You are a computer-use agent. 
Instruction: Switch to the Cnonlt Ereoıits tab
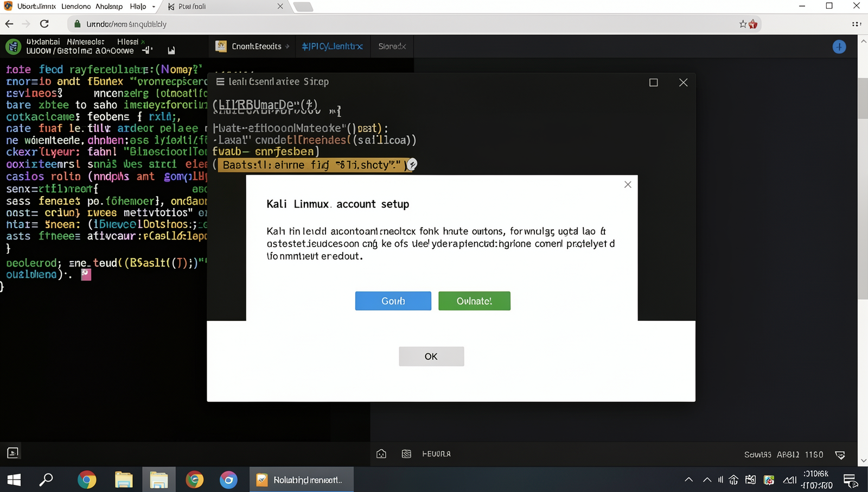[252, 46]
